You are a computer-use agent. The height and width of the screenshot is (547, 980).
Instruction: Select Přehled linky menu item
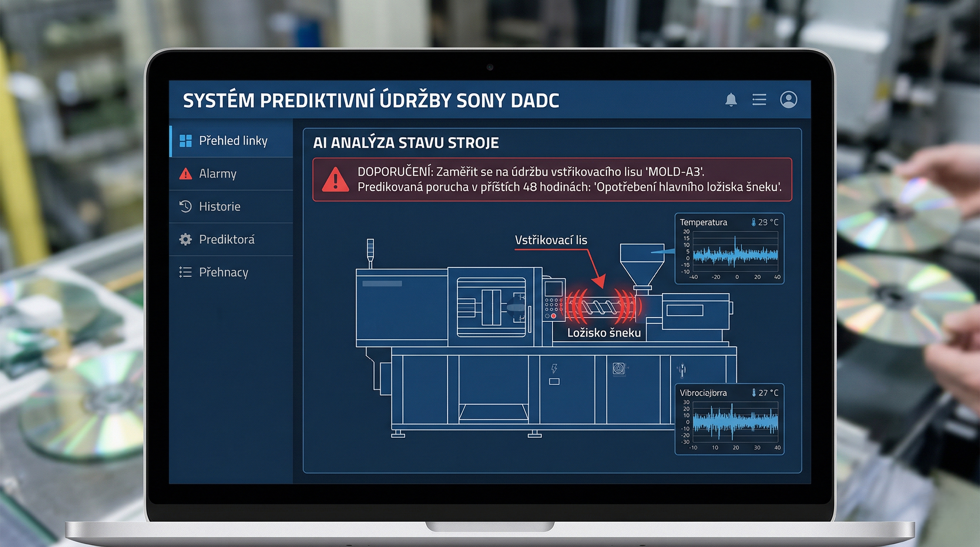click(231, 141)
